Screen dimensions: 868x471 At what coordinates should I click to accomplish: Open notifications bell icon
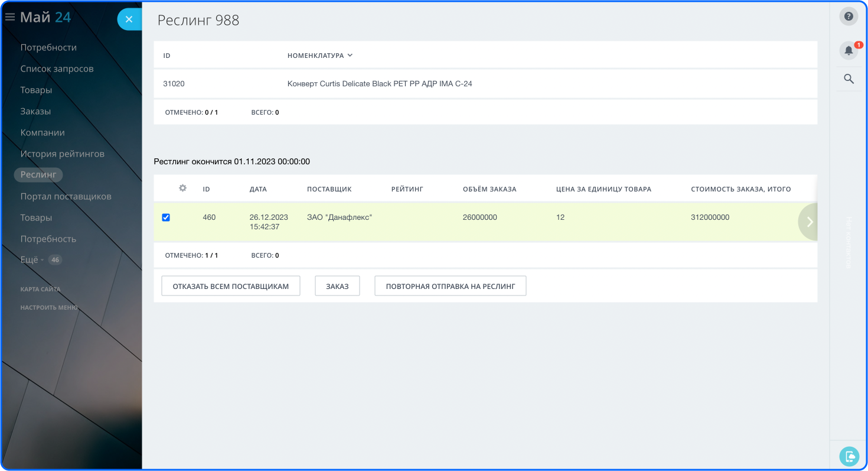pyautogui.click(x=849, y=50)
